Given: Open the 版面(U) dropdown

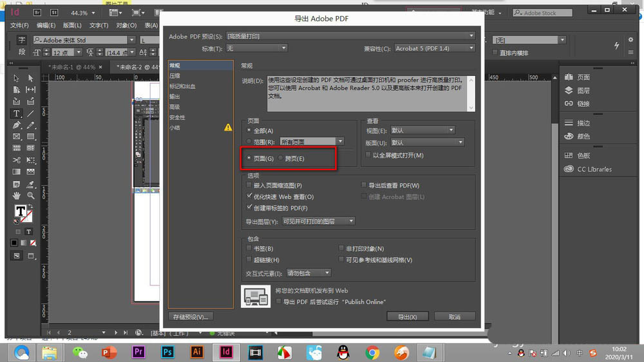Looking at the screenshot, I should 427,142.
